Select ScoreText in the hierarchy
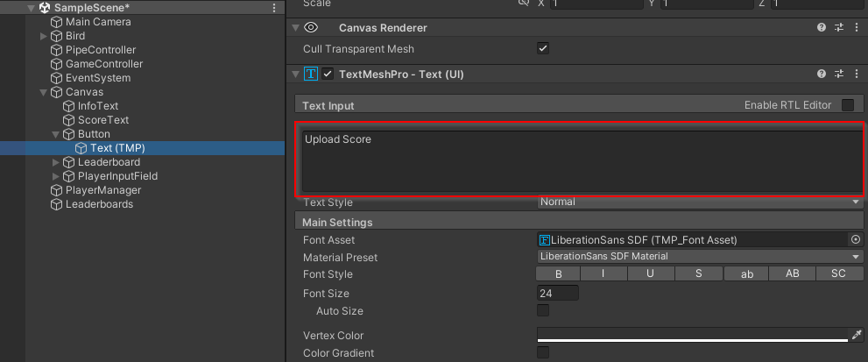868x362 pixels. 102,120
